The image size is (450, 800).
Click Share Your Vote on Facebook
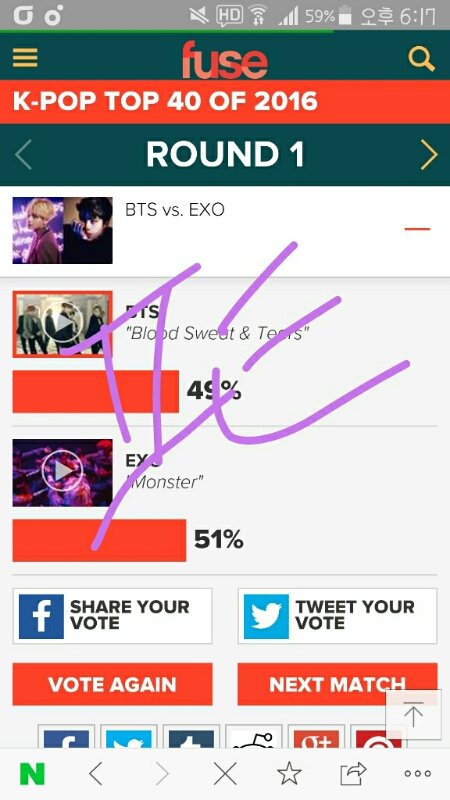(112, 616)
